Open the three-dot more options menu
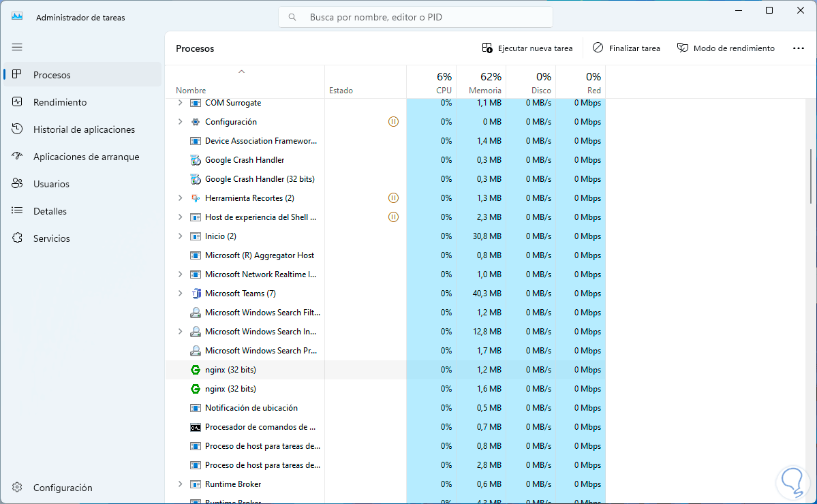Screen dimensions: 817x504 pos(799,48)
